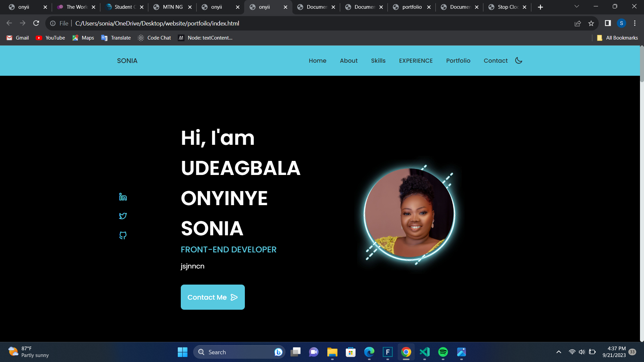Screen dimensions: 644x362
Task: Reload the page
Action: (x=36, y=23)
